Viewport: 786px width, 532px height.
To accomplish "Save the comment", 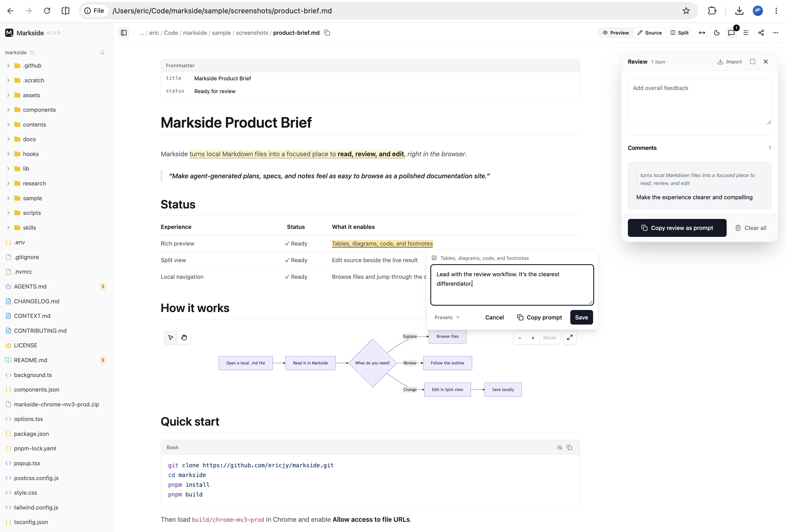I will point(581,317).
